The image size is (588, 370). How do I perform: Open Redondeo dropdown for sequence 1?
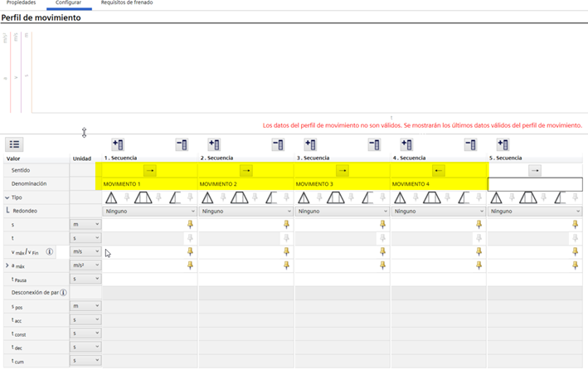coord(148,211)
